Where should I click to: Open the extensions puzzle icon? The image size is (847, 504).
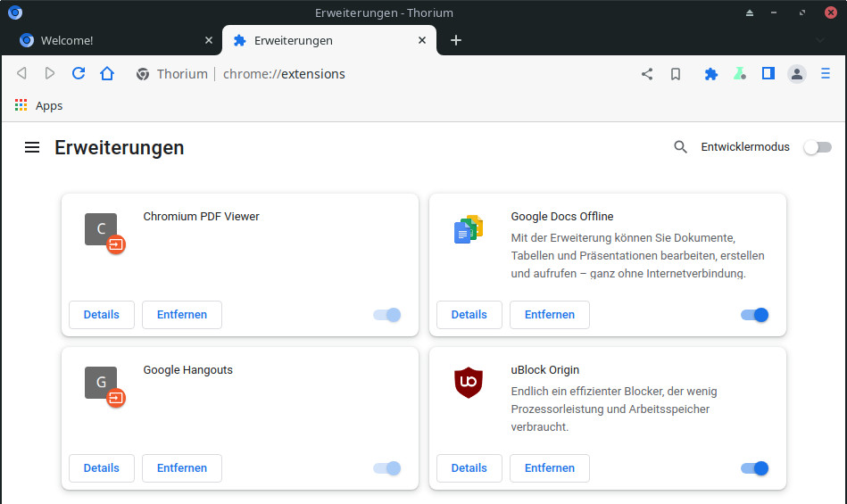[x=710, y=74]
